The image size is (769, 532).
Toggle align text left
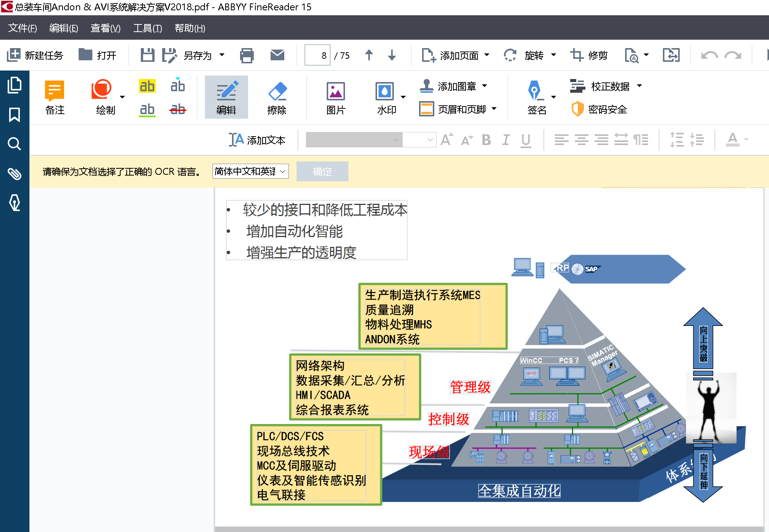561,140
